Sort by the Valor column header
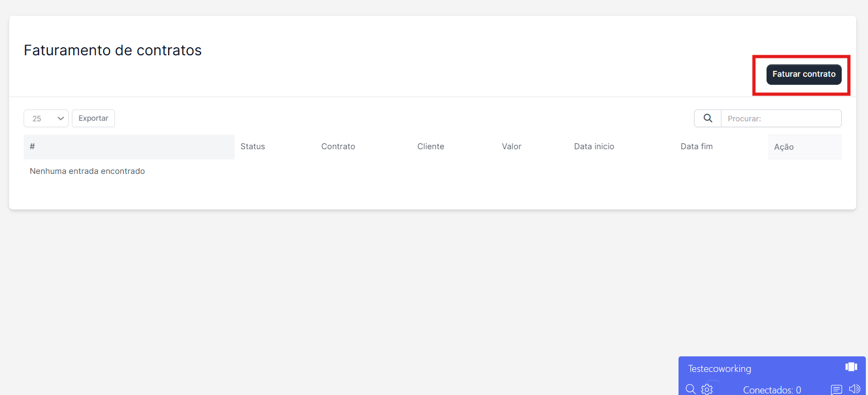Image resolution: width=868 pixels, height=395 pixels. pos(512,147)
